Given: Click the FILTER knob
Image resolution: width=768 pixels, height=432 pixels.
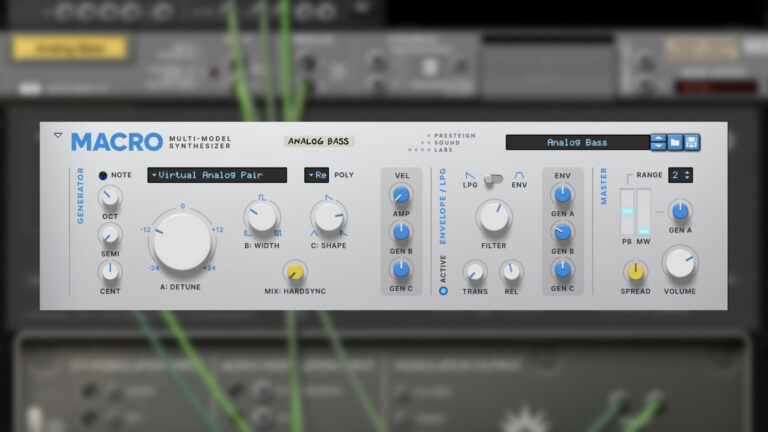Looking at the screenshot, I should [494, 217].
